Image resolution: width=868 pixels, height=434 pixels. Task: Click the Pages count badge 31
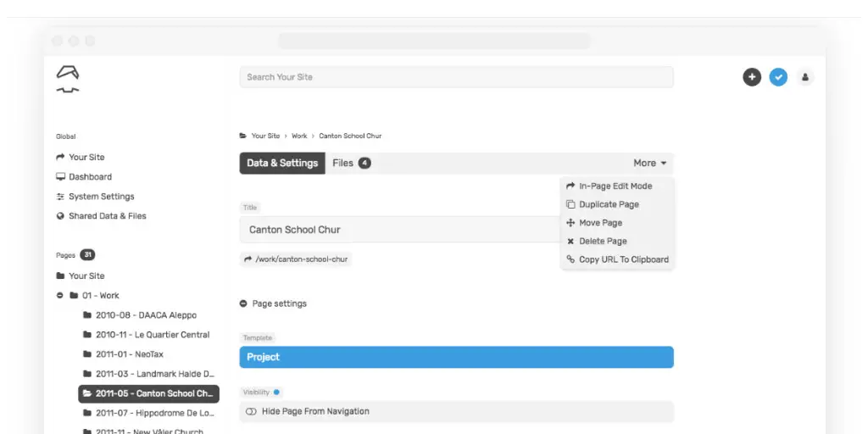coord(87,255)
